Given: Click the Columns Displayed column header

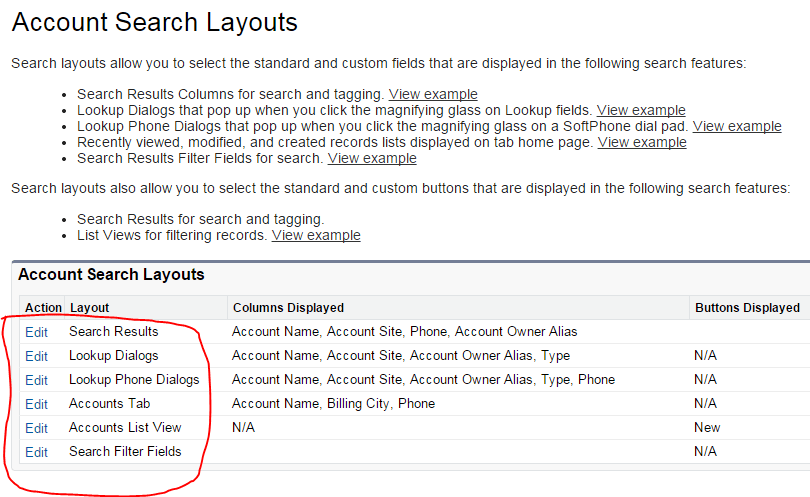Looking at the screenshot, I should [x=288, y=307].
